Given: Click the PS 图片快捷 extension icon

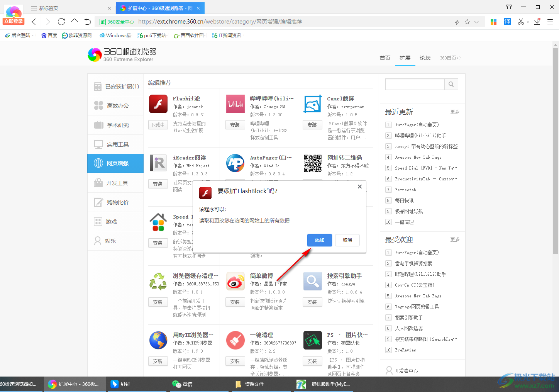Looking at the screenshot, I should tap(313, 341).
